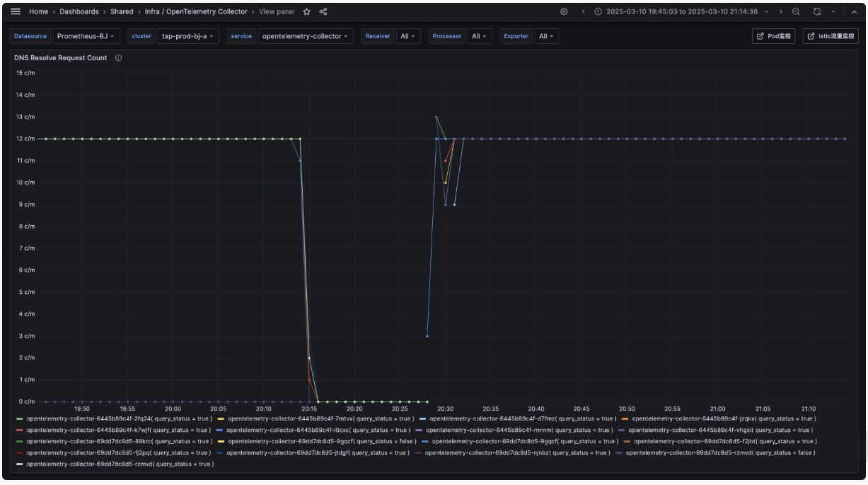Shift time range backward with left chevron

click(583, 11)
